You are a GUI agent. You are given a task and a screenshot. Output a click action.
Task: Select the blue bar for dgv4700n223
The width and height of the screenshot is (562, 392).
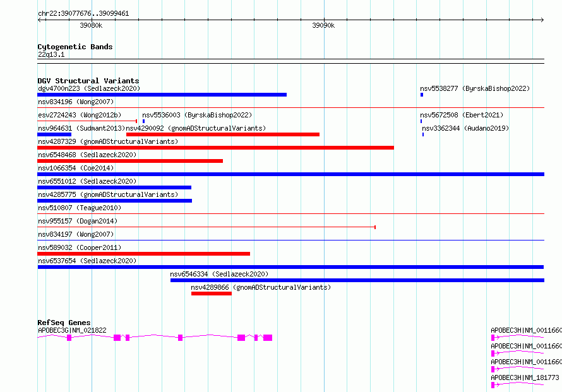click(162, 95)
